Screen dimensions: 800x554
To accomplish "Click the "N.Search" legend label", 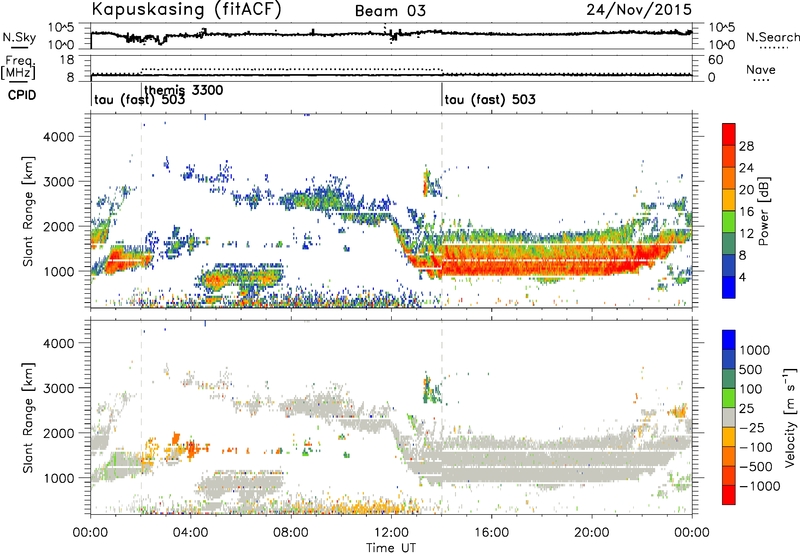I will tap(772, 37).
